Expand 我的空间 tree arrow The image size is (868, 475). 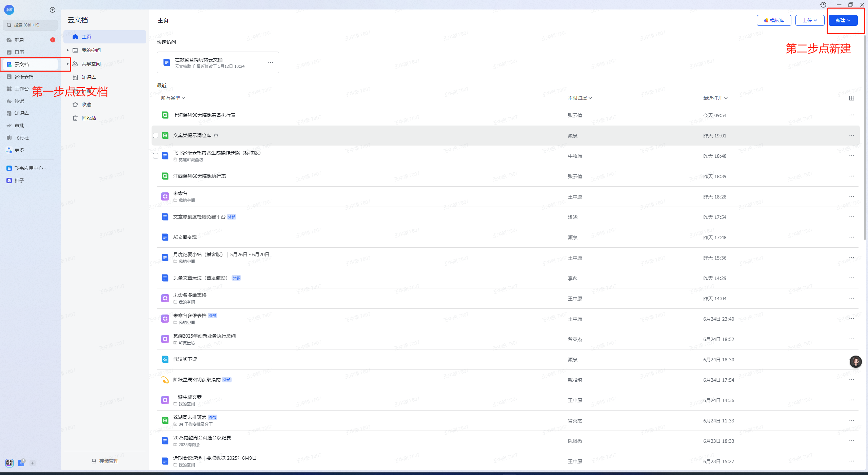click(x=68, y=50)
